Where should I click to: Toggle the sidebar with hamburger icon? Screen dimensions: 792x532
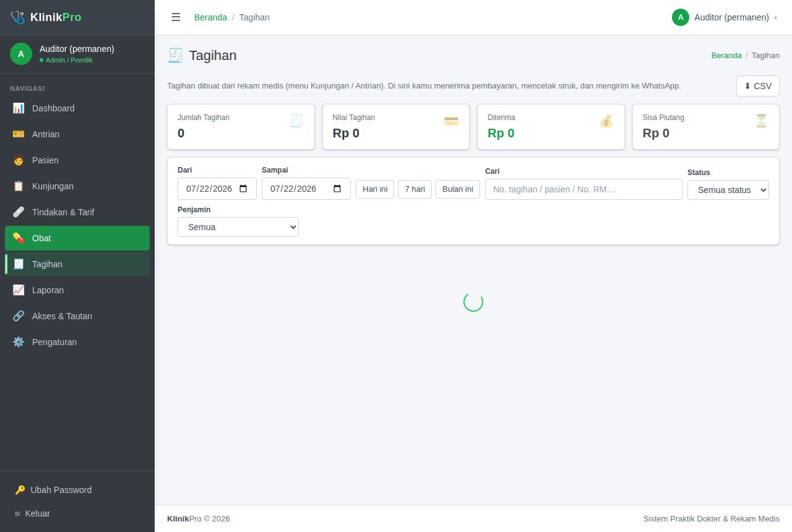click(x=176, y=17)
